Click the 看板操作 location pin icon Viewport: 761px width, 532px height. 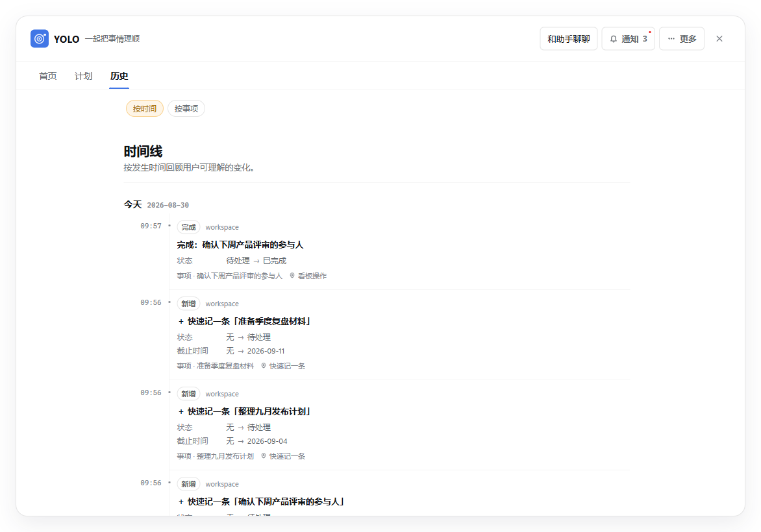pyautogui.click(x=292, y=276)
